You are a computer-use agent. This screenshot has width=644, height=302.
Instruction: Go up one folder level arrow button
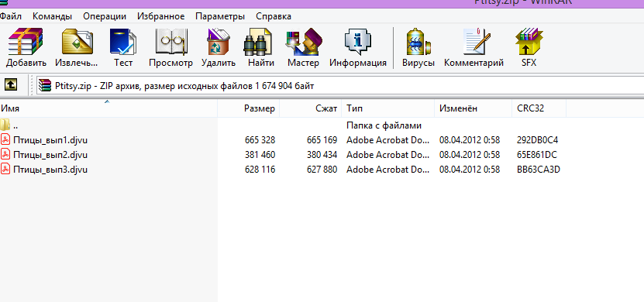(11, 85)
